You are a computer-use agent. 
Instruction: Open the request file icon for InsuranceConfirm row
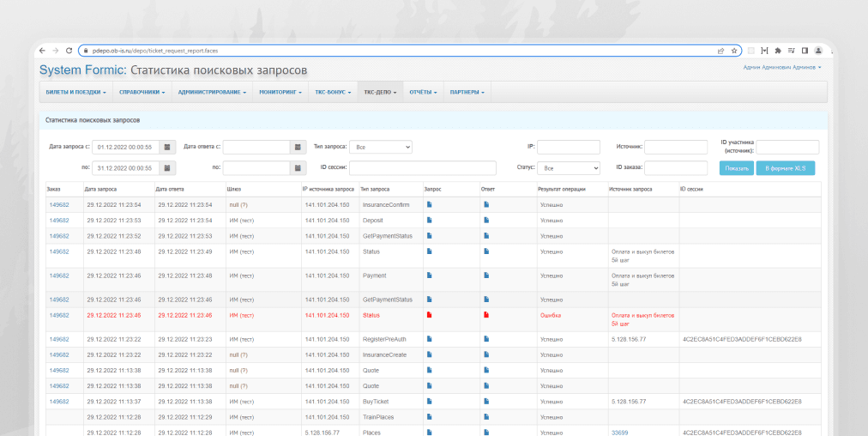pos(429,204)
